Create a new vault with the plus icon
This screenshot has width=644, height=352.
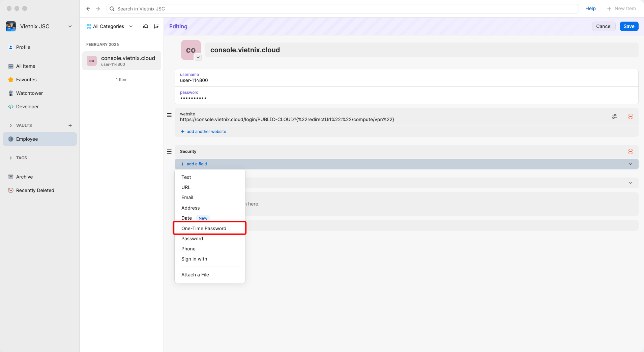coord(70,125)
